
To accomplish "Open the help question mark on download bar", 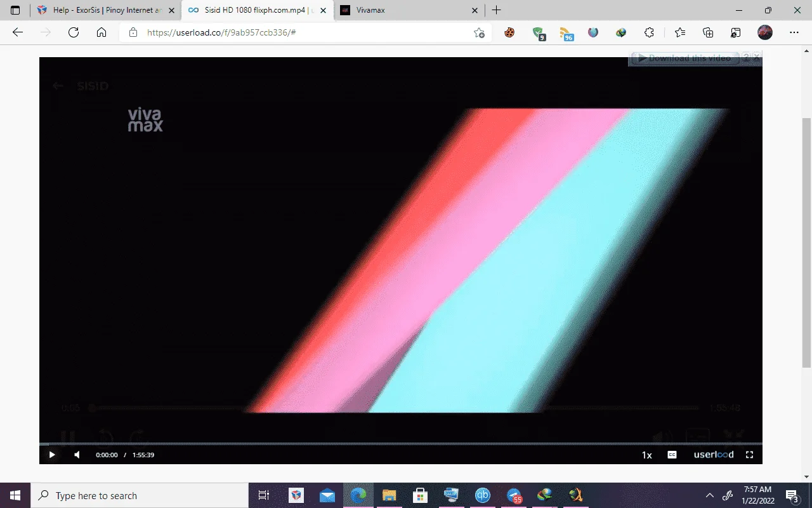I will click(746, 58).
